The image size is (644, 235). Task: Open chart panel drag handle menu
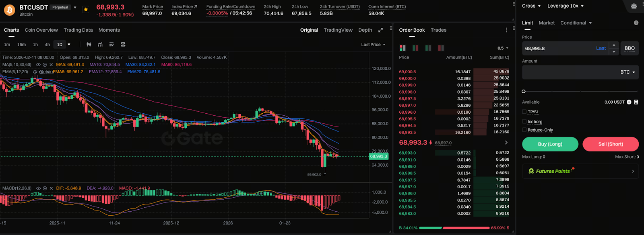pyautogui.click(x=391, y=29)
